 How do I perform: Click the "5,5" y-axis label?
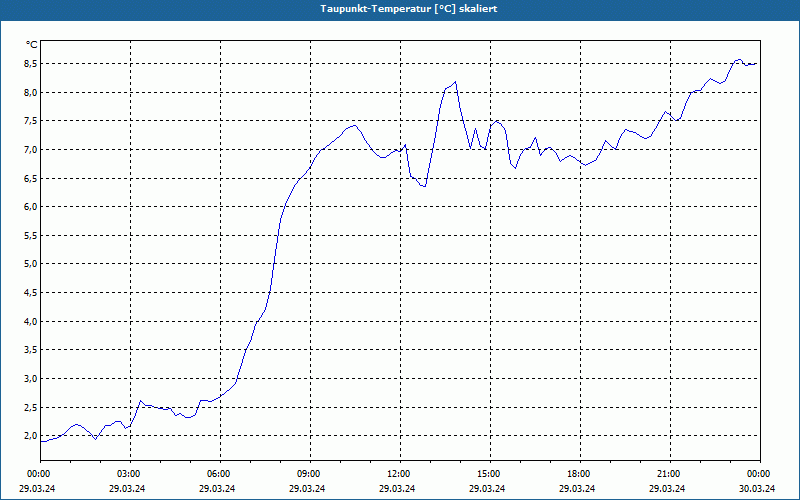tap(31, 235)
